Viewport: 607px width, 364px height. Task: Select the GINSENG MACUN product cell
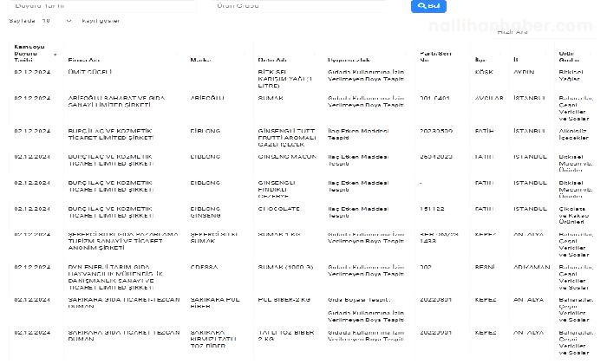pyautogui.click(x=287, y=157)
